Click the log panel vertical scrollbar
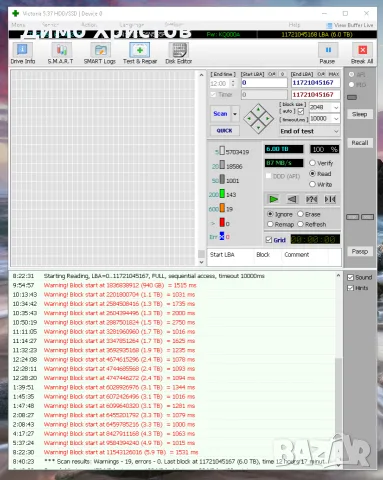 pos(338,370)
